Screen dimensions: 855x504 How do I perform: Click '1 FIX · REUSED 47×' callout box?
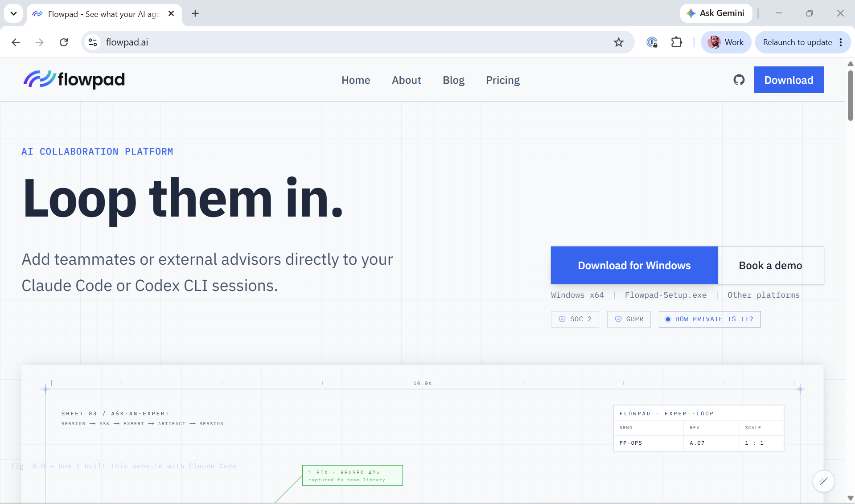[x=352, y=475]
